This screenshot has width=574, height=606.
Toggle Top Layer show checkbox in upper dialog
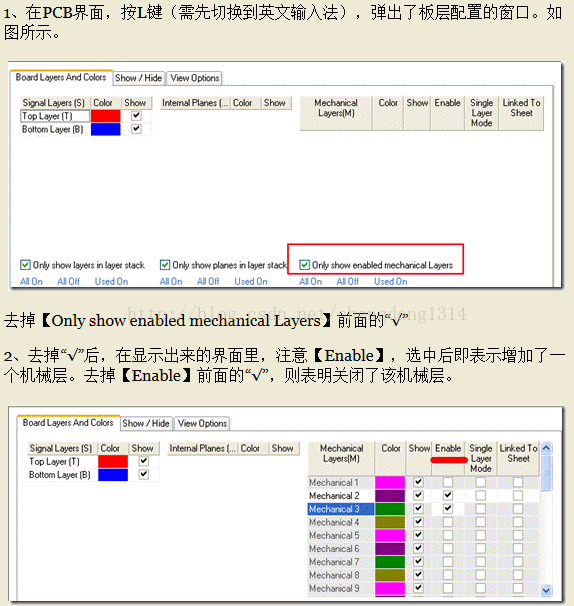[136, 116]
